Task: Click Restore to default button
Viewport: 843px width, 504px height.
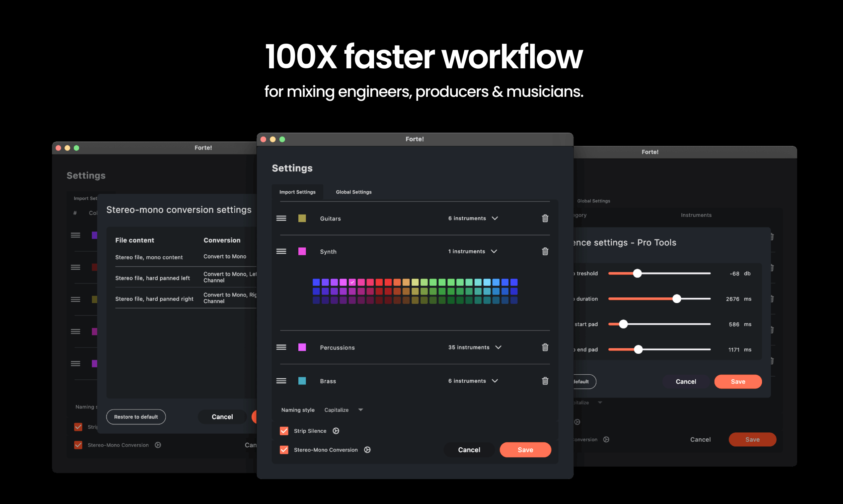Action: pos(136,417)
